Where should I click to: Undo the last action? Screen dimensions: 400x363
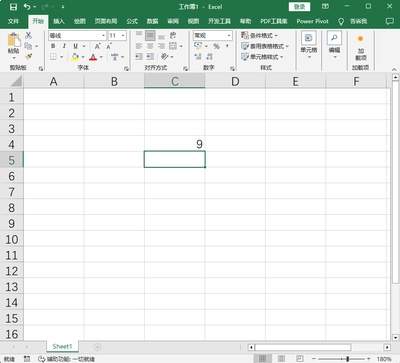click(x=27, y=7)
